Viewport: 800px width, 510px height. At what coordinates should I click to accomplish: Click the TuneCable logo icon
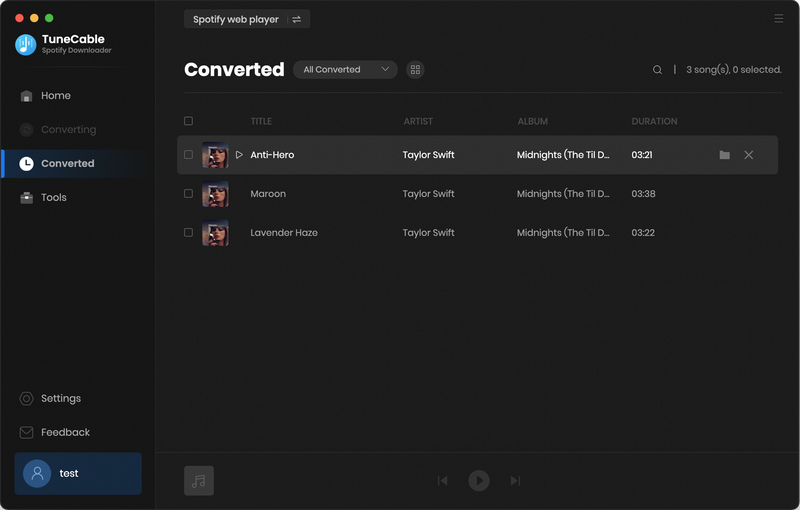pyautogui.click(x=26, y=44)
